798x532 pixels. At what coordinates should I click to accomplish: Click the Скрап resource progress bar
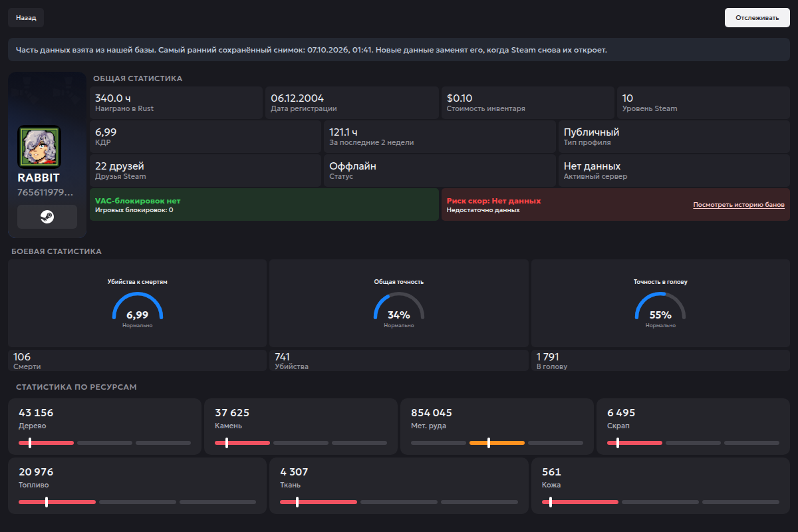click(693, 443)
